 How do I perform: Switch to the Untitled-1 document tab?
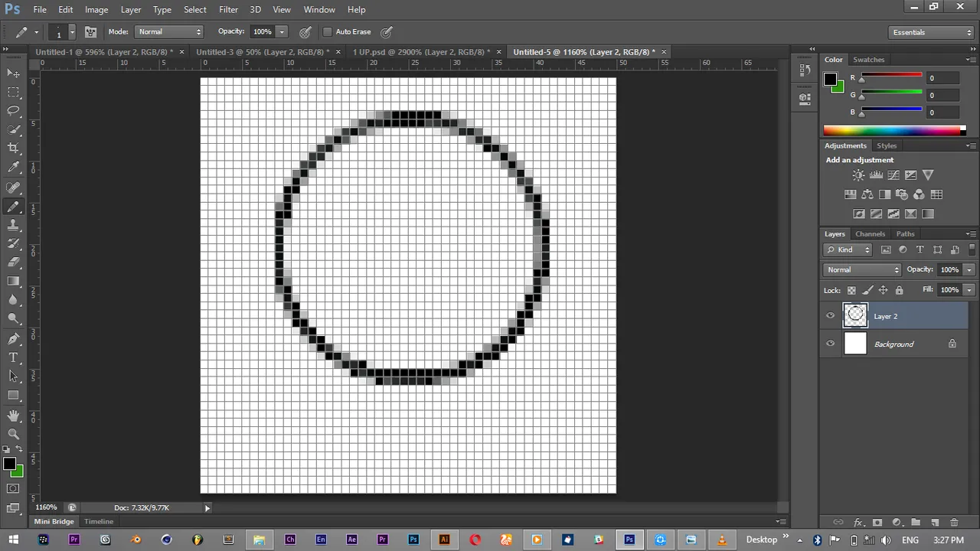coord(104,52)
